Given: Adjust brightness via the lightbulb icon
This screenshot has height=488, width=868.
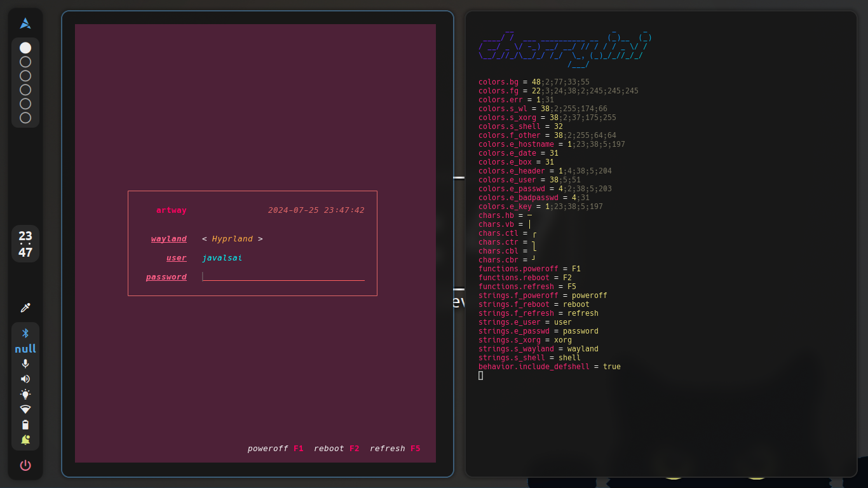Looking at the screenshot, I should point(25,394).
